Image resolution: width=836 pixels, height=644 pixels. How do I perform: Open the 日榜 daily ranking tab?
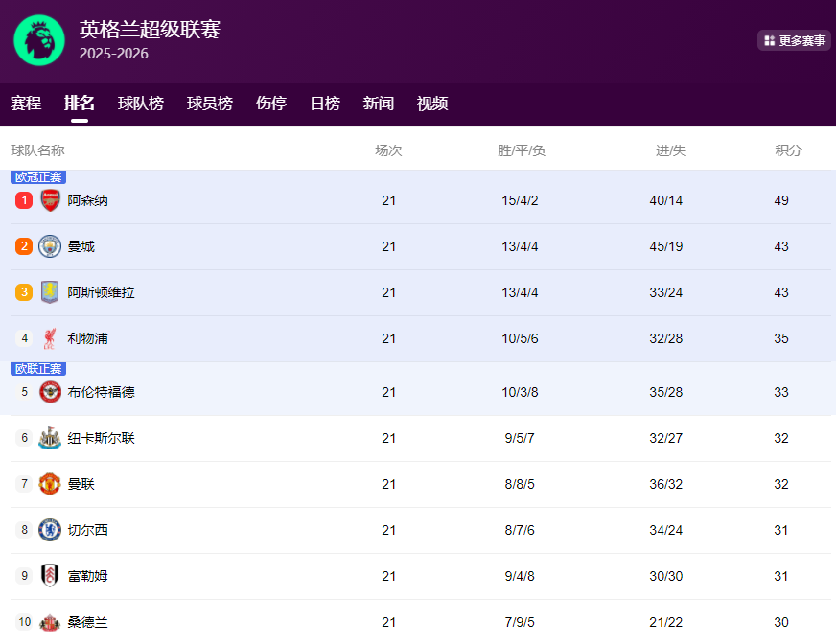325,103
